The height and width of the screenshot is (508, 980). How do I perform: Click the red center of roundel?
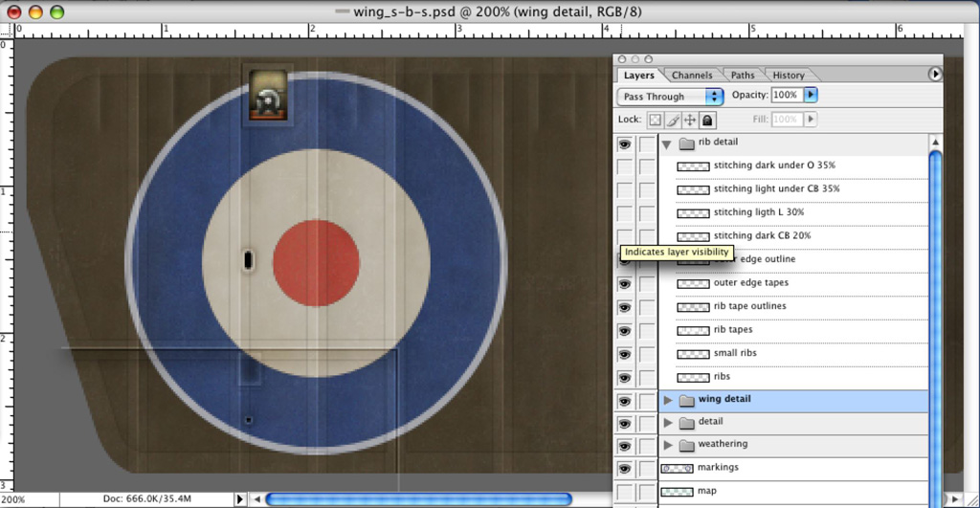316,263
